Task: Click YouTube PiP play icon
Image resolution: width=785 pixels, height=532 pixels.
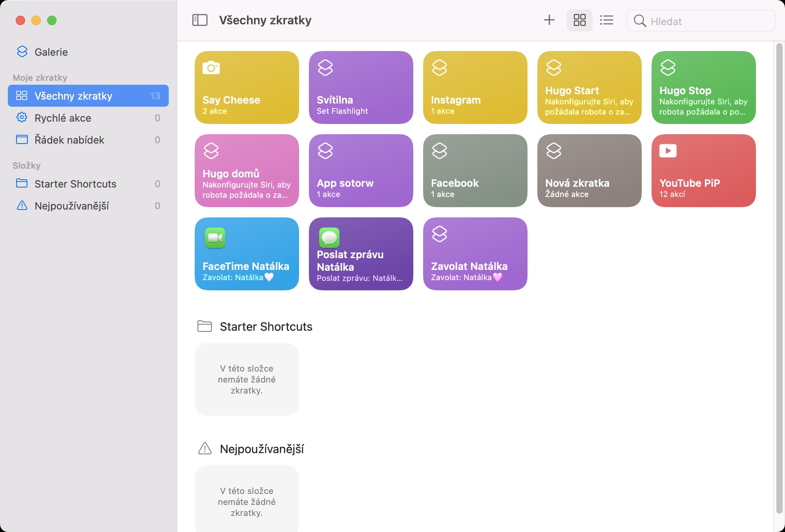Action: [668, 151]
